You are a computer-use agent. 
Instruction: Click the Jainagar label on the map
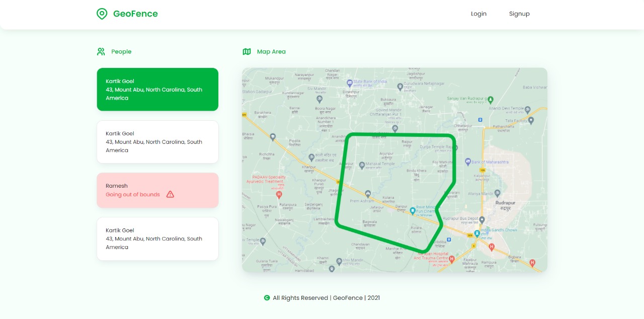coord(426,107)
